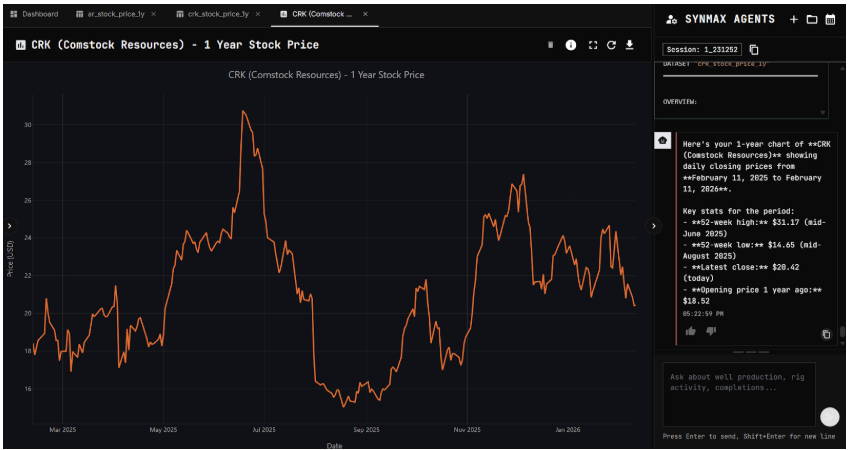Copy the agent's chart summary message
Image resolution: width=849 pixels, height=450 pixels.
[826, 334]
